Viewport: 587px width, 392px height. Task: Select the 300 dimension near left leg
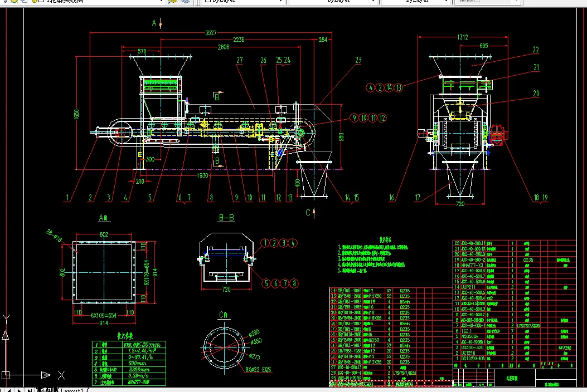pos(150,159)
